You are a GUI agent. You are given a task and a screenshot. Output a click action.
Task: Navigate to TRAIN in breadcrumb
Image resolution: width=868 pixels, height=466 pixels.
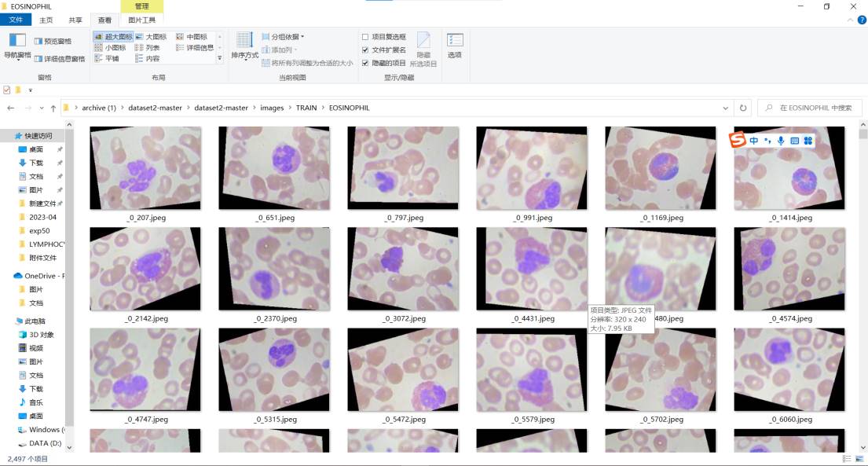(306, 108)
